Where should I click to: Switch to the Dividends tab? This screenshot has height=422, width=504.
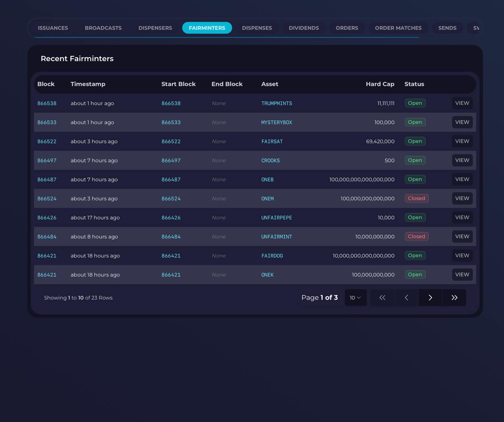(304, 28)
